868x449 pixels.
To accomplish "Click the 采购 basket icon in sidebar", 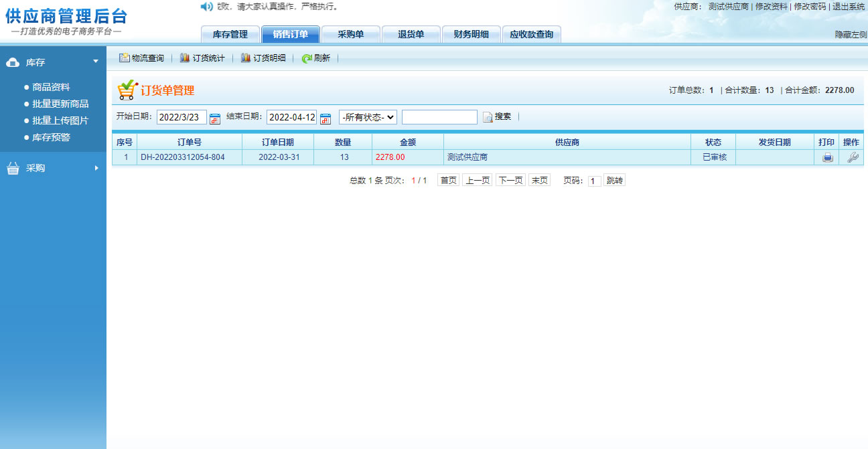I will (x=13, y=169).
